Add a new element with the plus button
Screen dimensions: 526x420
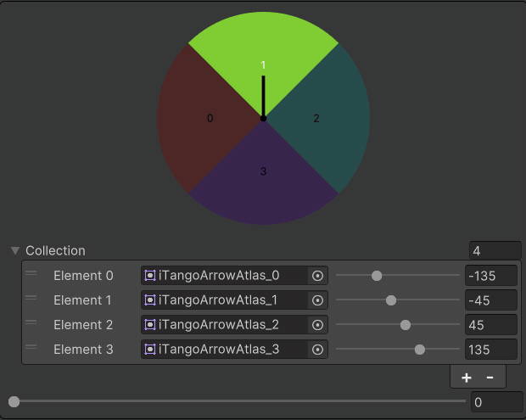[x=467, y=378]
